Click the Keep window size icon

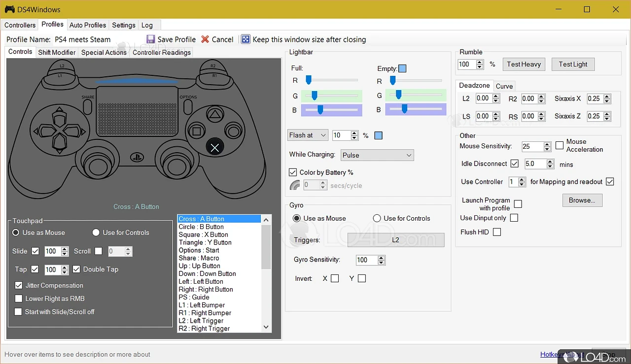click(x=245, y=39)
